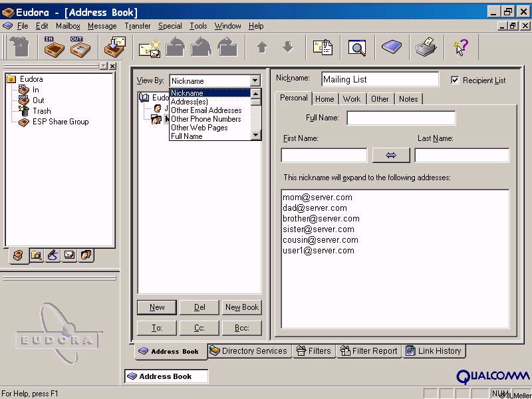Click the New Message toolbar icon
This screenshot has height=399, width=532.
click(150, 47)
